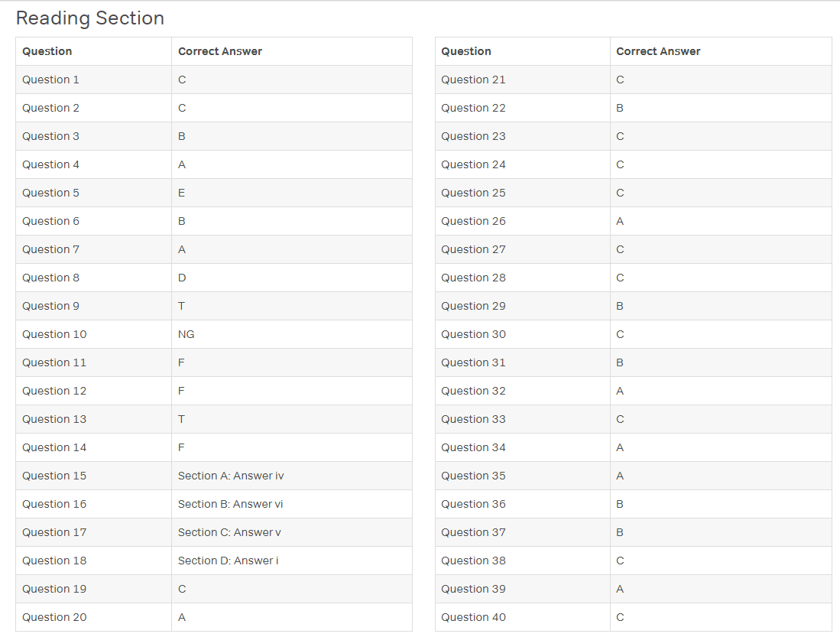Select Question 15 Section A: Answer iv
The height and width of the screenshot is (637, 840).
(231, 476)
